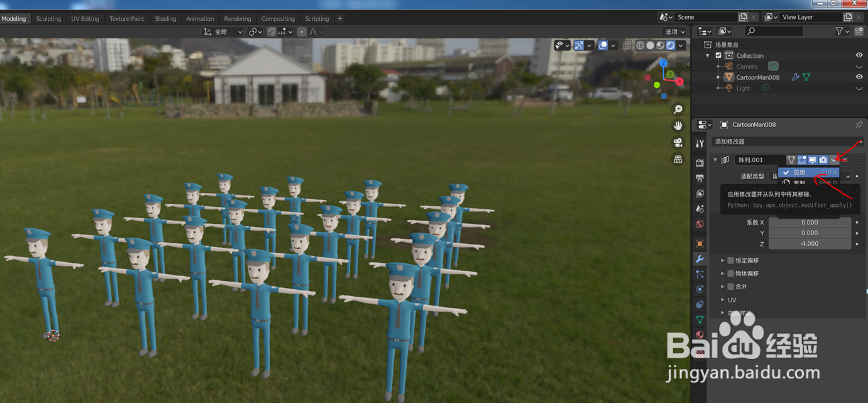Image resolution: width=868 pixels, height=403 pixels.
Task: Toggle snapping magnet icon
Action: tap(272, 31)
